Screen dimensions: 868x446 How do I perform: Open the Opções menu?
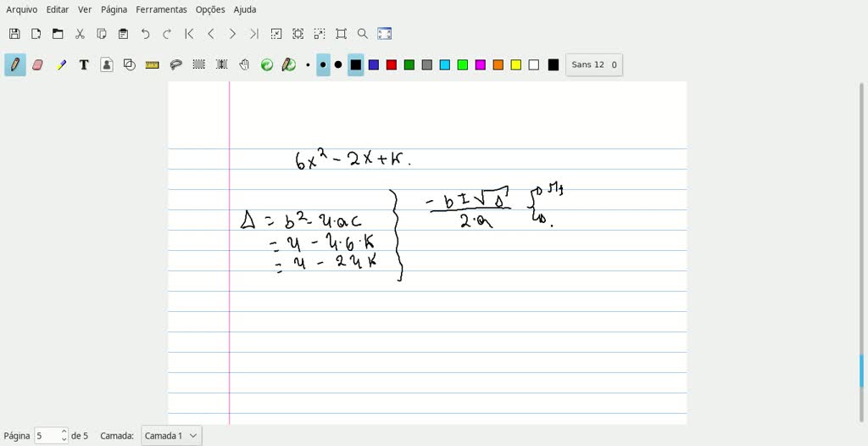[x=210, y=9]
